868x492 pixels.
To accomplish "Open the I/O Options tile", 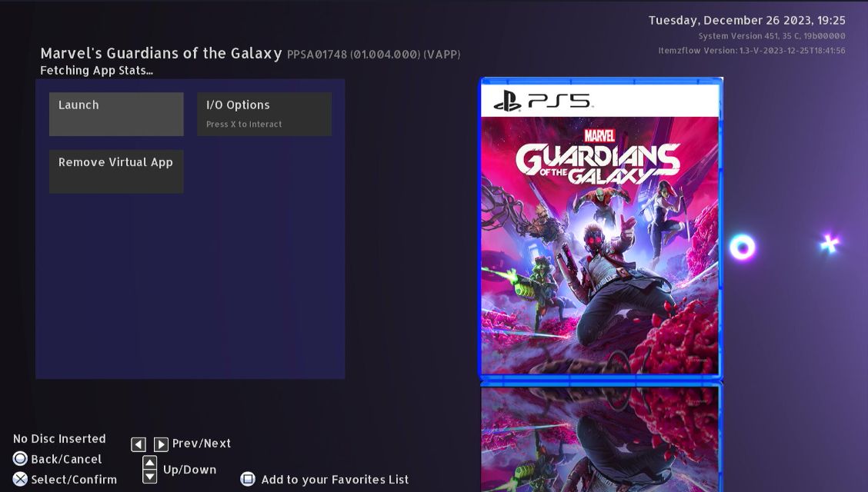I will coord(265,114).
